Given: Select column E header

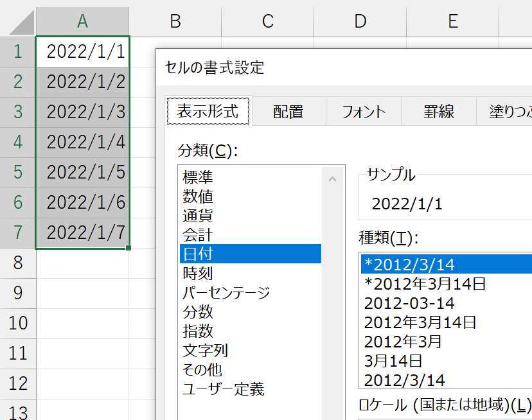Looking at the screenshot, I should (453, 21).
